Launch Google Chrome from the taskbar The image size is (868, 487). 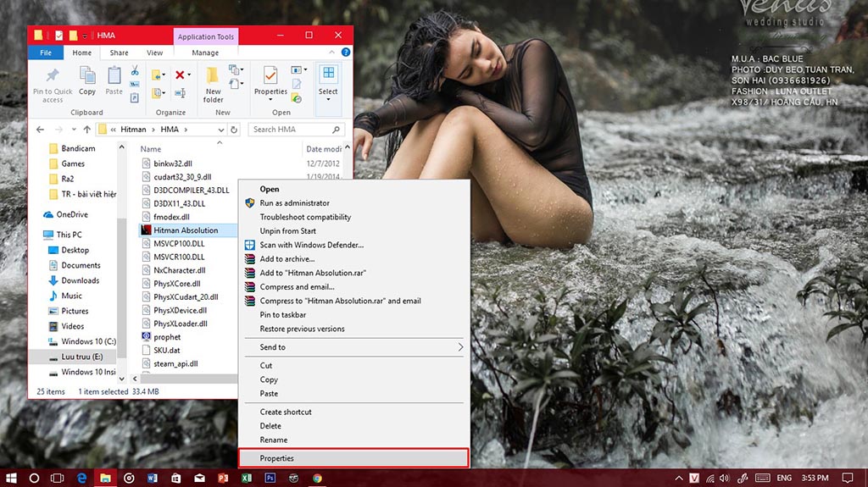(317, 478)
